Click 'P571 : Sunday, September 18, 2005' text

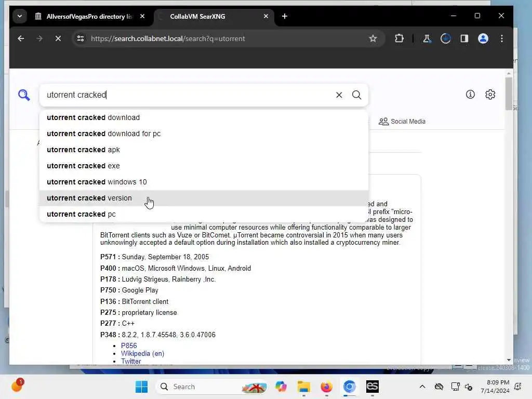tap(154, 257)
